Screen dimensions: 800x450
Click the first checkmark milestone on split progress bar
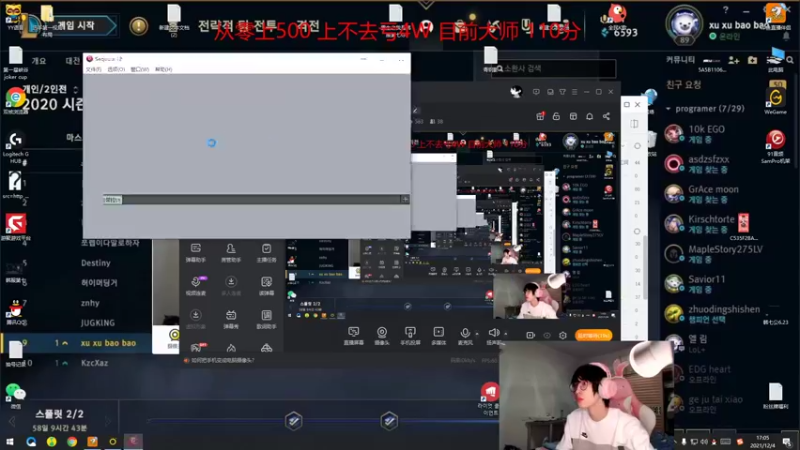coord(293,421)
